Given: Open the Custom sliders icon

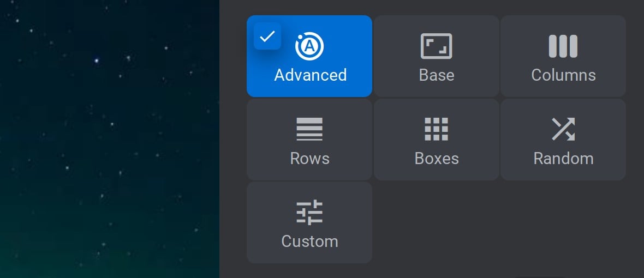Looking at the screenshot, I should coord(309,212).
